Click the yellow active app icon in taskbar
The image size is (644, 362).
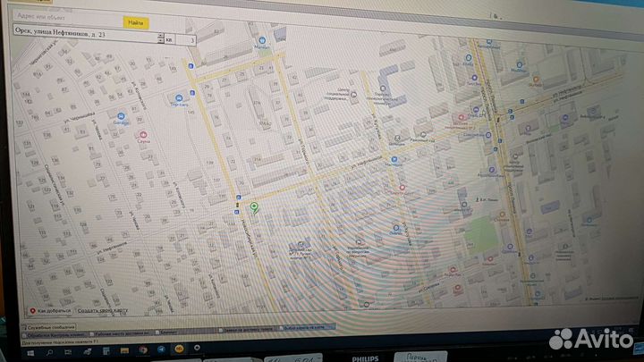point(178,349)
